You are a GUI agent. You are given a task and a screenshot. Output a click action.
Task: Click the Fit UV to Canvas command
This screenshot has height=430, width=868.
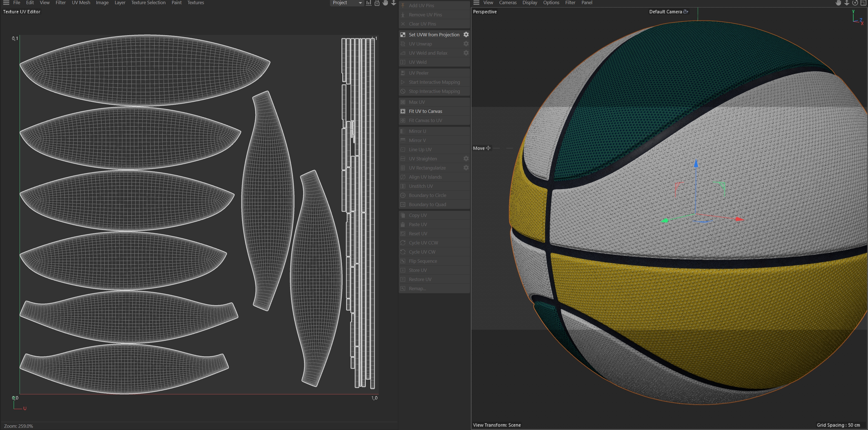pos(425,111)
